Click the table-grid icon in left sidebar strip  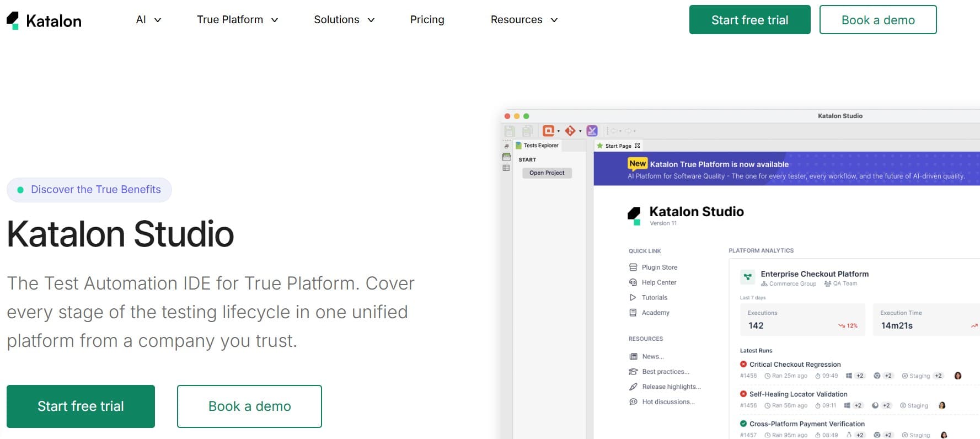pos(506,168)
